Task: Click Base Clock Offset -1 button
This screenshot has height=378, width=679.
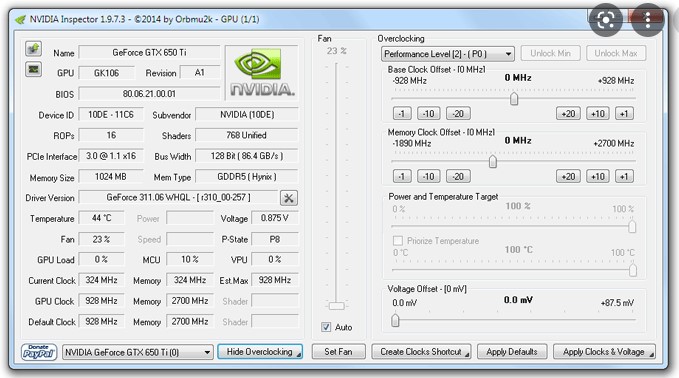Action: click(402, 113)
